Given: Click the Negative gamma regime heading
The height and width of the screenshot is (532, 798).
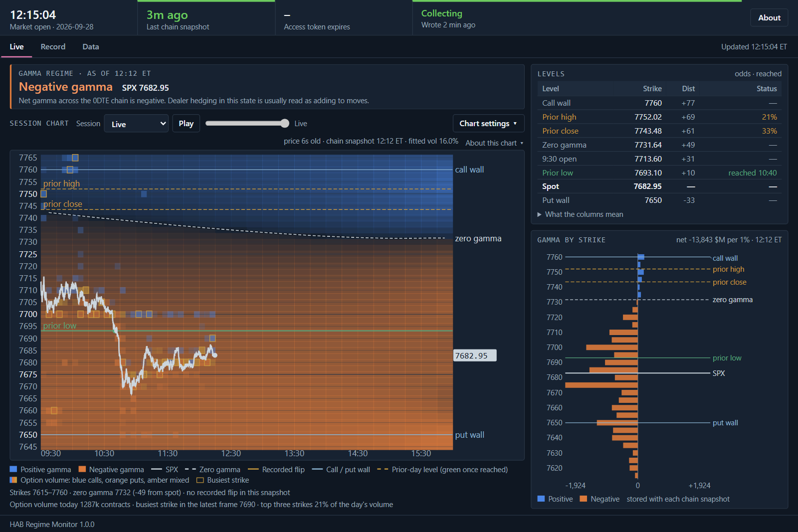Looking at the screenshot, I should [66, 87].
